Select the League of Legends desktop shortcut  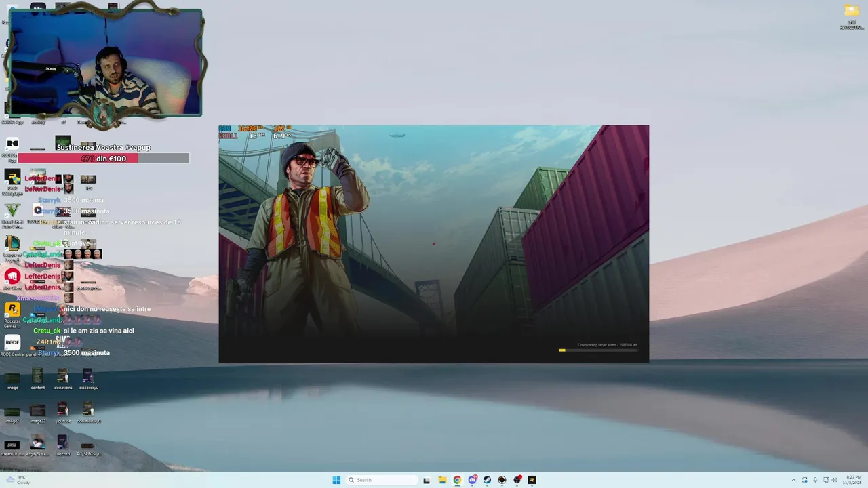tap(12, 247)
